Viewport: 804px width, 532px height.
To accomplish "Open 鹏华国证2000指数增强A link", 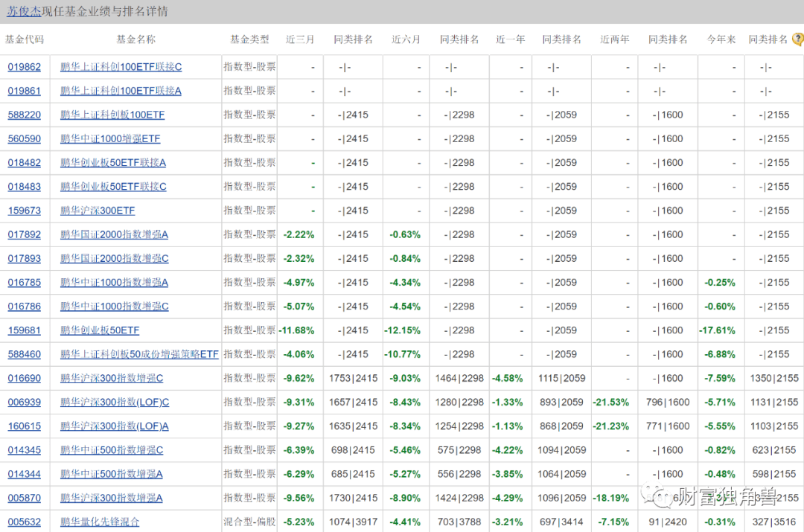I will point(114,234).
